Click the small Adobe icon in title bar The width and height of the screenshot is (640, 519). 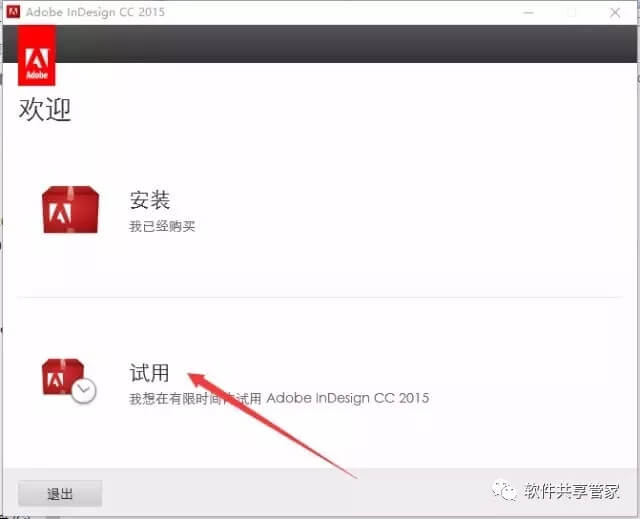tap(13, 12)
